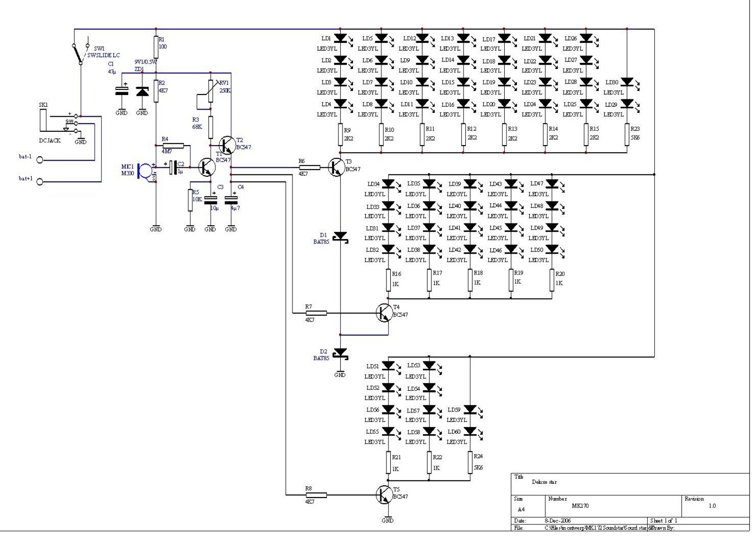Click the LD4 LED symbol
Image resolution: width=756 pixels, height=550 pixels.
[x=343, y=104]
